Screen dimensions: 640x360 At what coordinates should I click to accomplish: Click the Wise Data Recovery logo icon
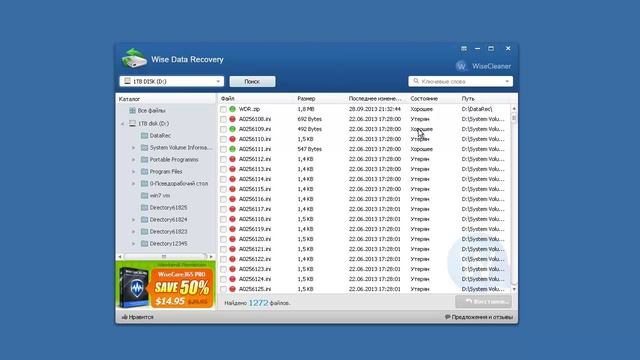click(x=134, y=58)
